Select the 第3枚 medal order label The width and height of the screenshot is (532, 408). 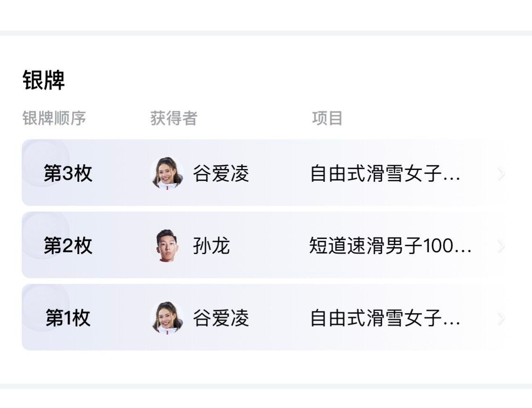point(68,173)
